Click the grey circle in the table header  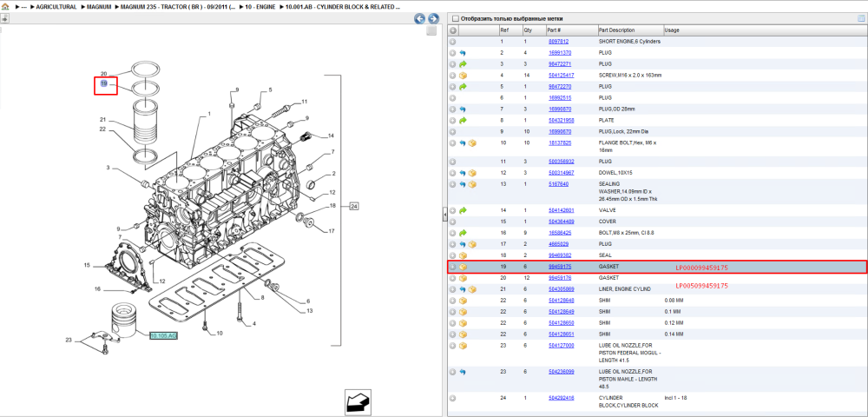click(x=453, y=30)
